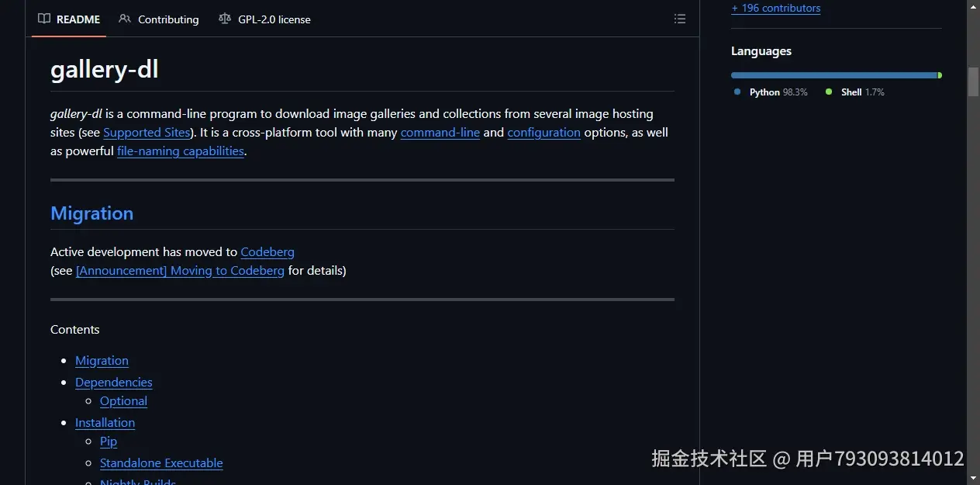Open the file-naming capabilities link
The width and height of the screenshot is (980, 485).
click(181, 151)
